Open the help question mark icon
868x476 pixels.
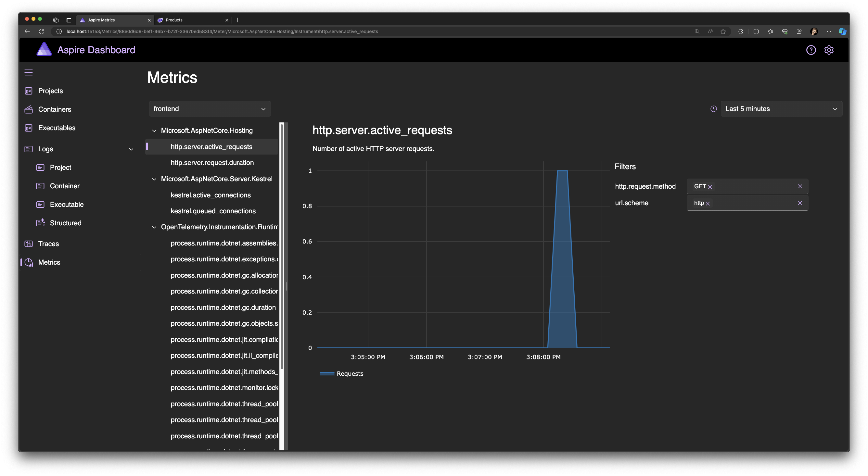coord(811,50)
